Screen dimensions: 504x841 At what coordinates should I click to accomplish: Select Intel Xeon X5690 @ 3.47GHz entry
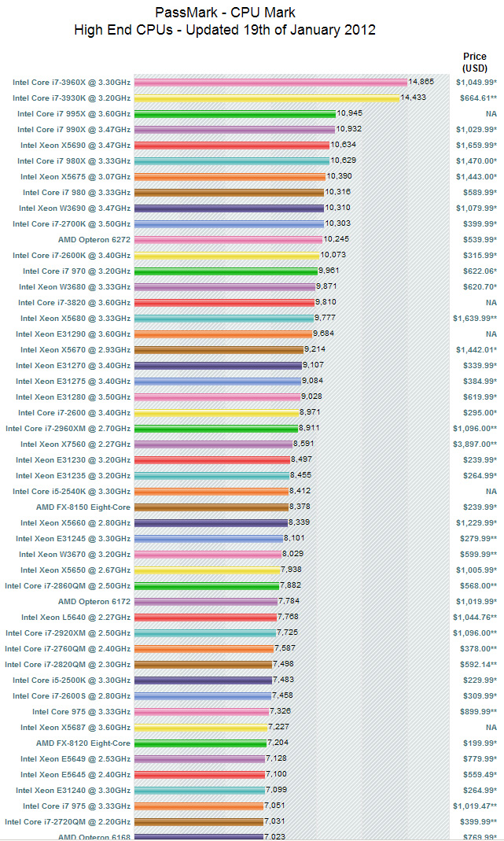click(x=75, y=146)
